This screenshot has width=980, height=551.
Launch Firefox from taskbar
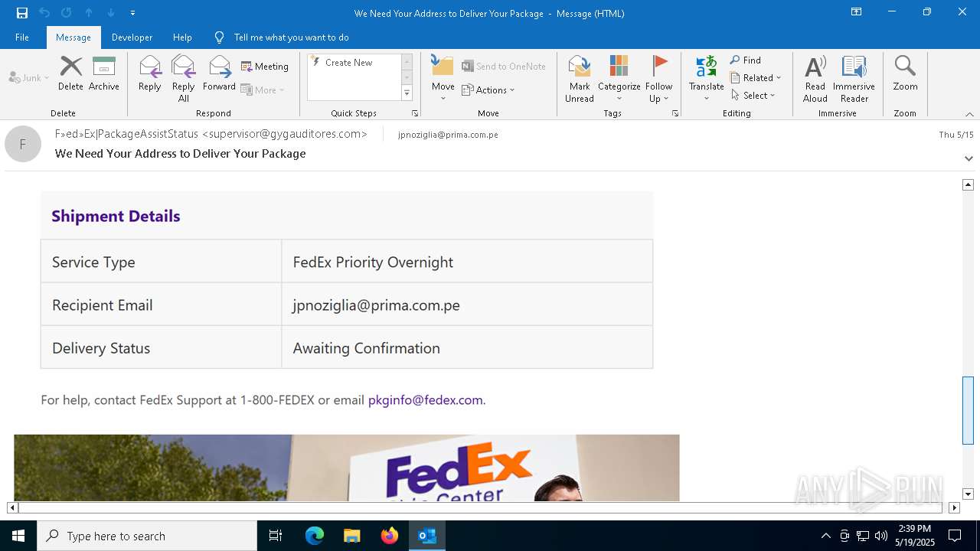pyautogui.click(x=390, y=536)
